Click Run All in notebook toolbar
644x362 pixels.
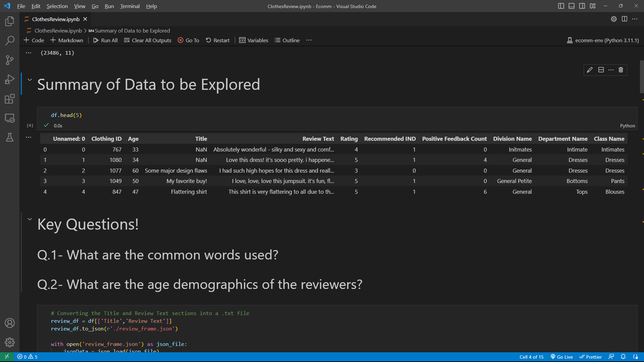coord(105,40)
